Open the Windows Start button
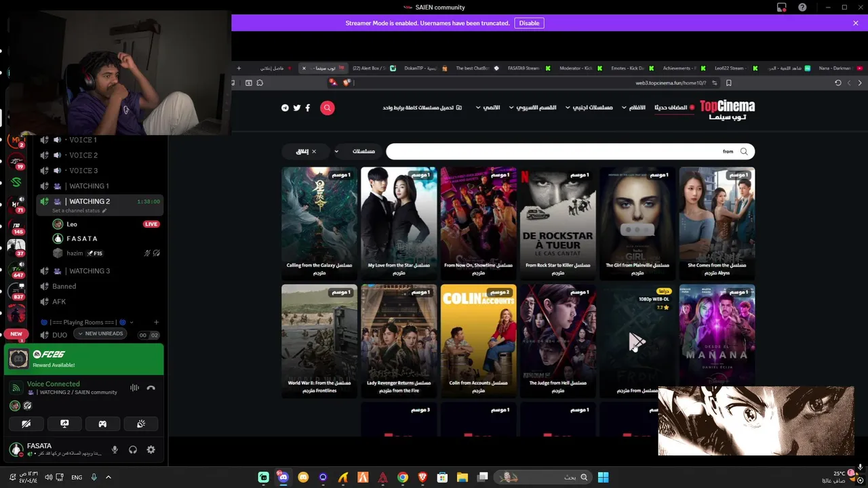The width and height of the screenshot is (868, 488). coord(603,477)
